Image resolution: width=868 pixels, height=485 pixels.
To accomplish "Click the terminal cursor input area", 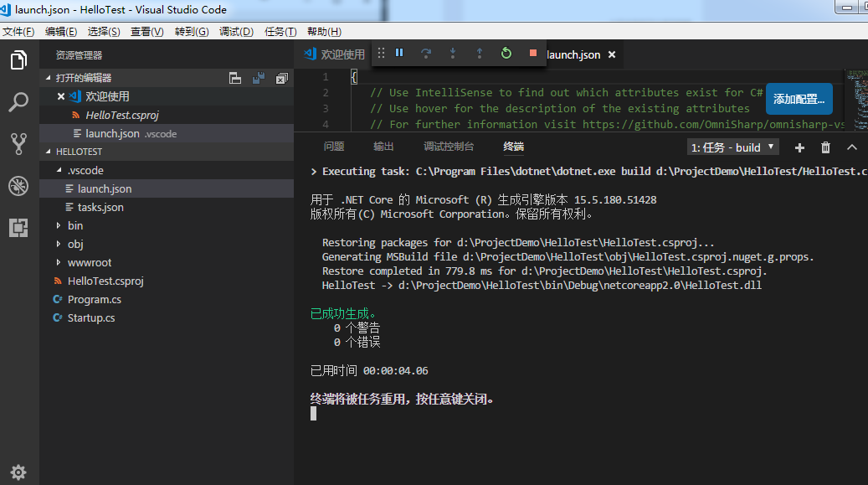I will 313,414.
